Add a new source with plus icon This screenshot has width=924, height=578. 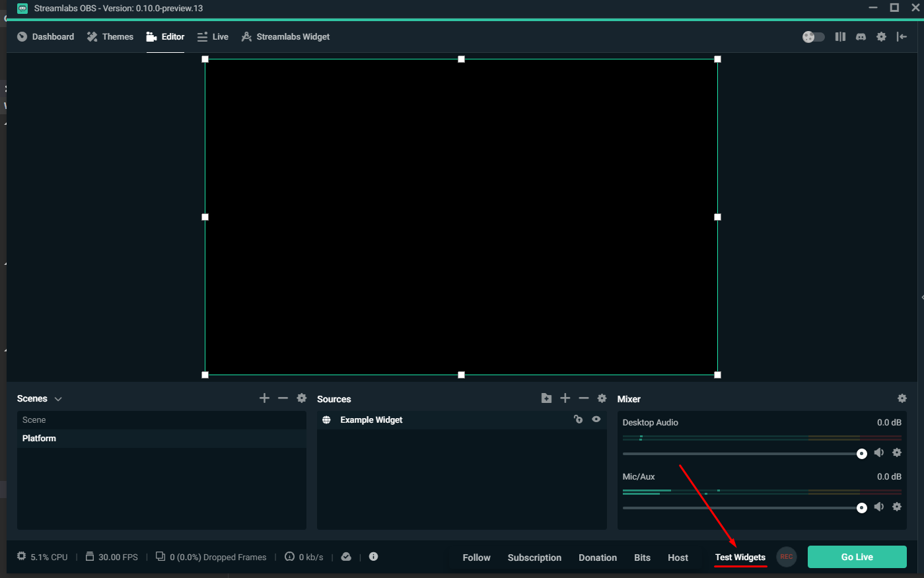(565, 398)
